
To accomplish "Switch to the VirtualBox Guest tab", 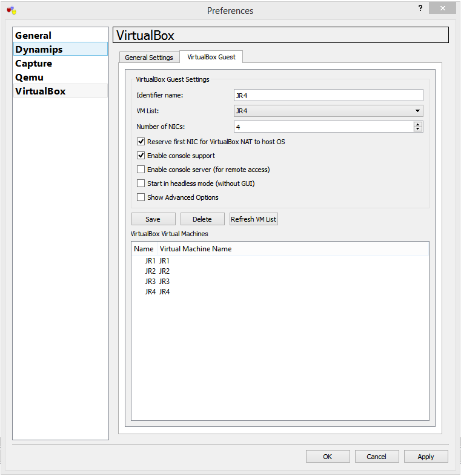I will [x=211, y=57].
